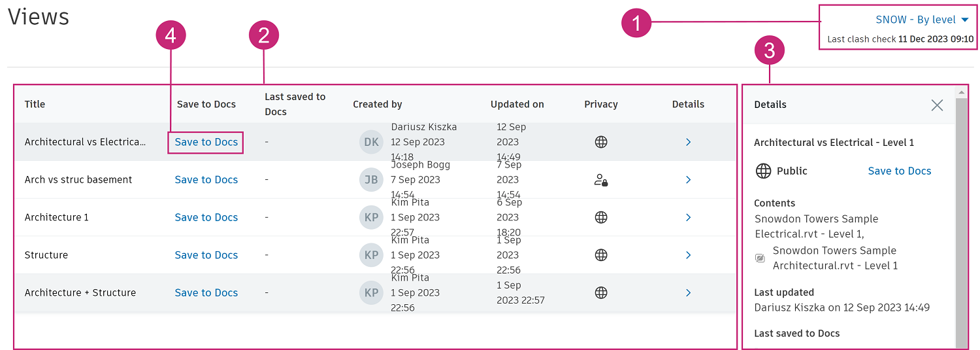980x350 pixels.
Task: Save the Structure view to Docs
Action: click(x=206, y=255)
